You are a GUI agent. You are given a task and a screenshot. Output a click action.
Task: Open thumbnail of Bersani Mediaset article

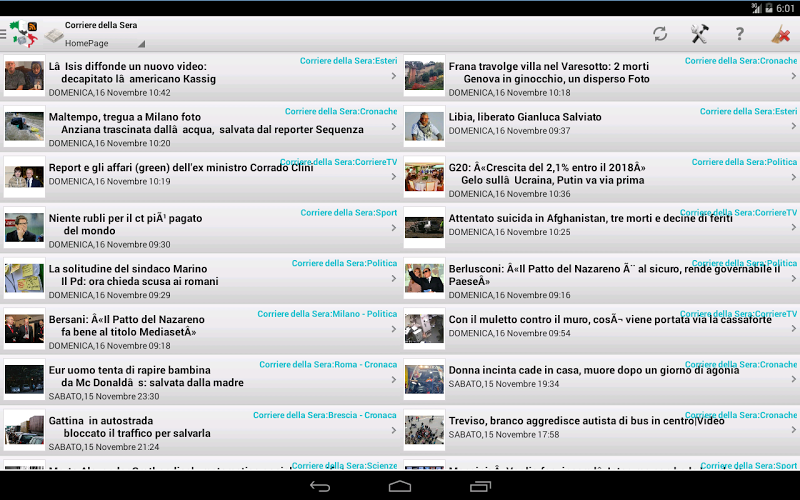point(24,328)
